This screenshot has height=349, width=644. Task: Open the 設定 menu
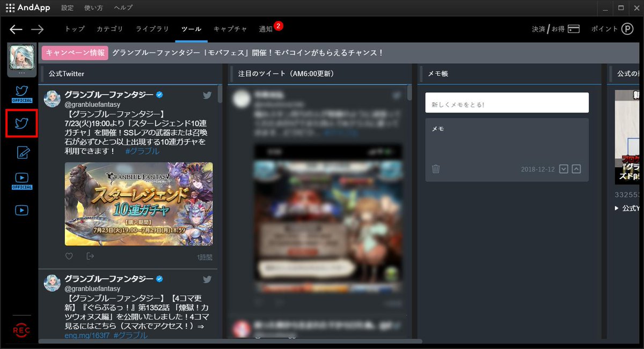[67, 8]
